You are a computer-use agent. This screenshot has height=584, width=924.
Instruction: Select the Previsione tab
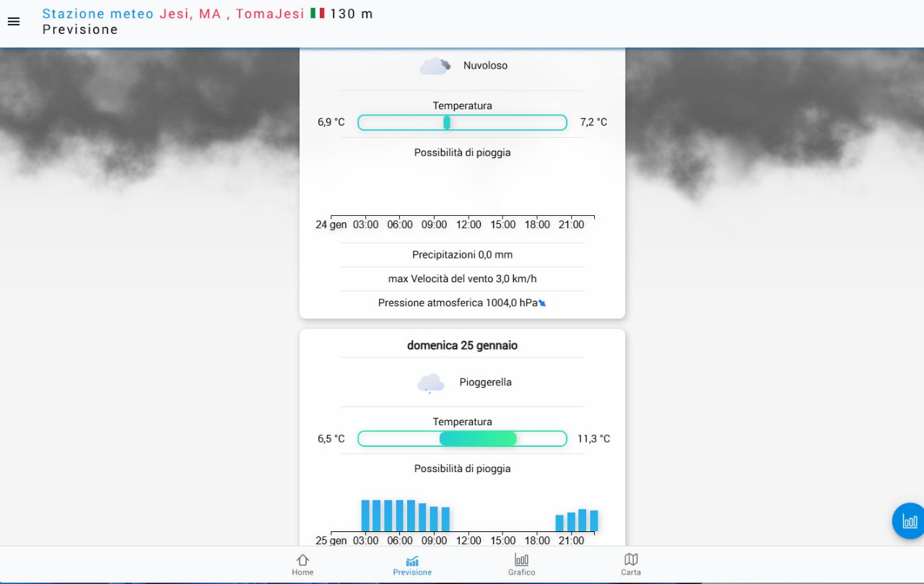(x=412, y=565)
